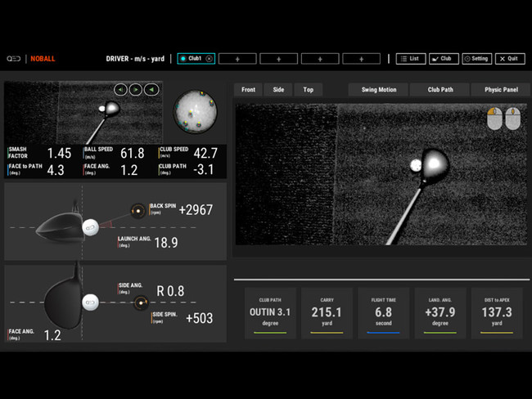Image resolution: width=532 pixels, height=399 pixels.
Task: Switch to the Front view tab
Action: tap(248, 90)
